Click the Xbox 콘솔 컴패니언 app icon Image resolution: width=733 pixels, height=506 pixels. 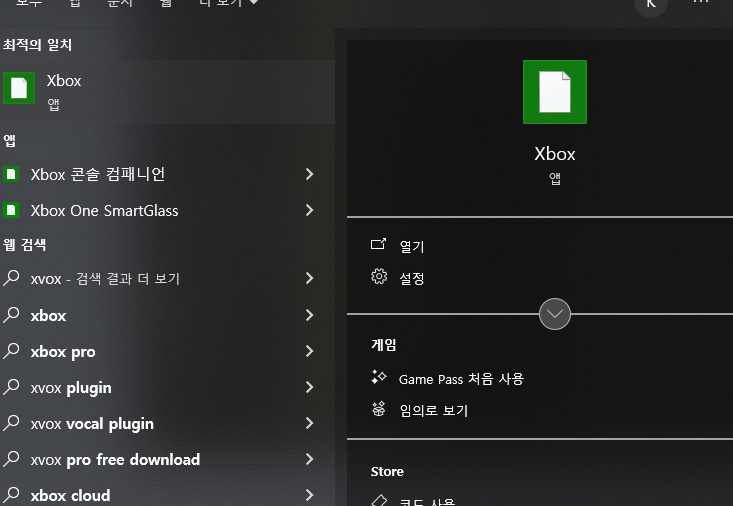tap(11, 174)
